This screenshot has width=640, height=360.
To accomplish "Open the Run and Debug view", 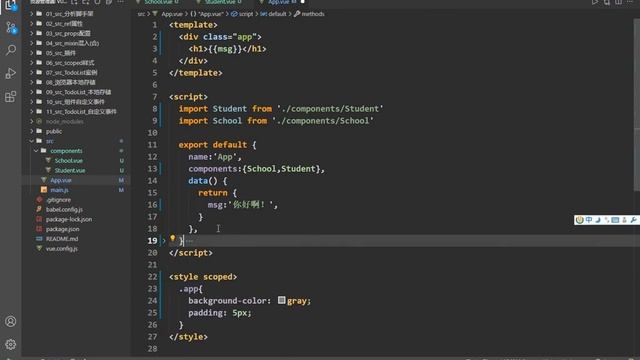I will pyautogui.click(x=11, y=73).
